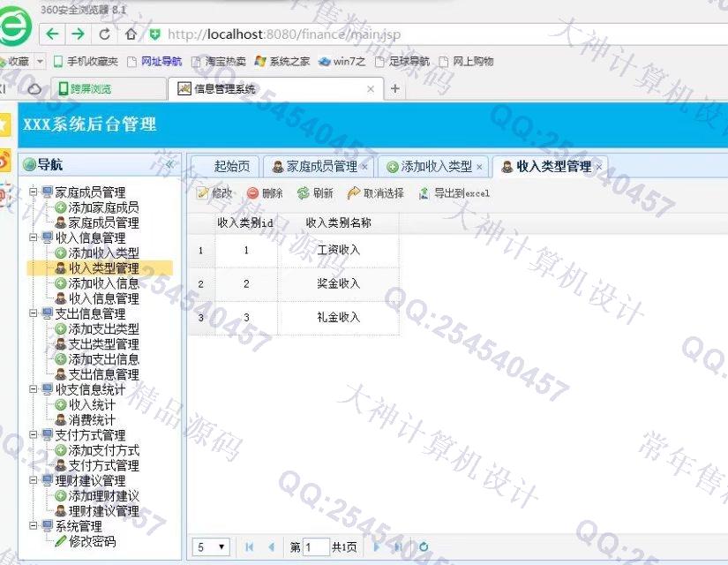Screen dimensions: 728x565
Task: Click 导出到excel export button
Action: 454,192
